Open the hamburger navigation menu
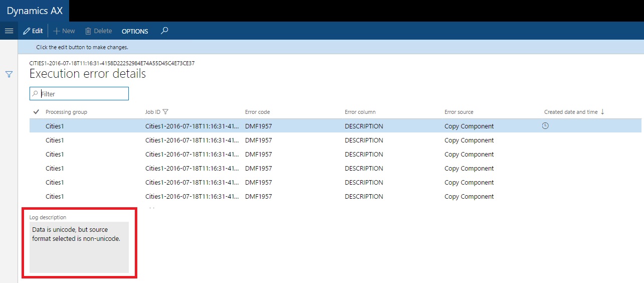644x283 pixels. [x=9, y=31]
